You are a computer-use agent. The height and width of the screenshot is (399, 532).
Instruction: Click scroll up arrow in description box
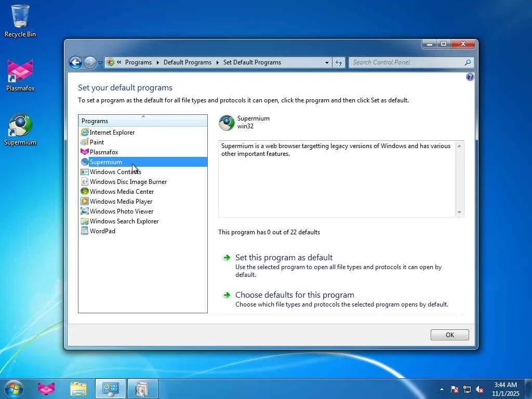459,146
